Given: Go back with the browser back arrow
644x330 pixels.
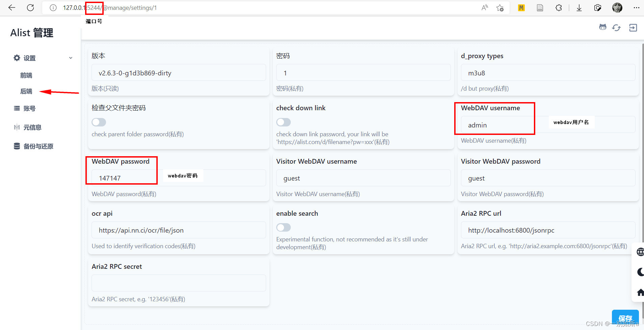Looking at the screenshot, I should click(12, 8).
